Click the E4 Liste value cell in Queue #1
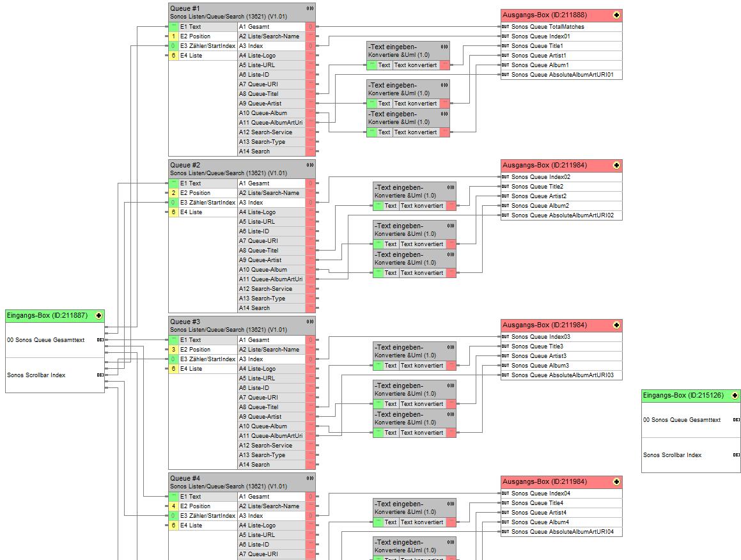 pyautogui.click(x=173, y=56)
